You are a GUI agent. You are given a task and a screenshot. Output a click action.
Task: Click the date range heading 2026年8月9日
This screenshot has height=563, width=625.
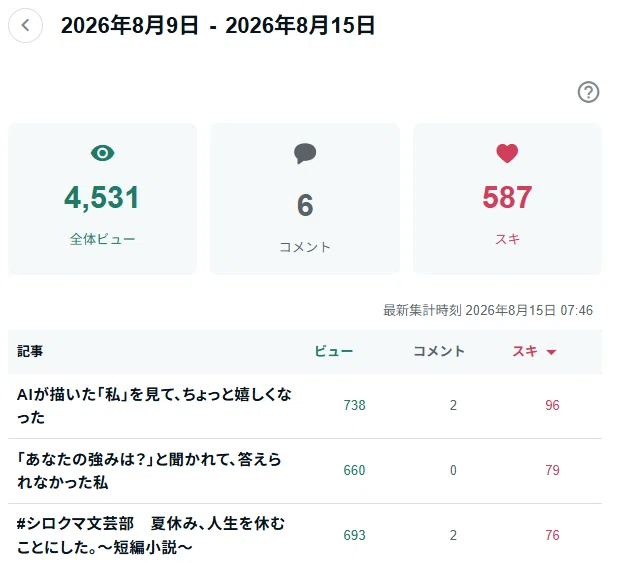point(130,26)
